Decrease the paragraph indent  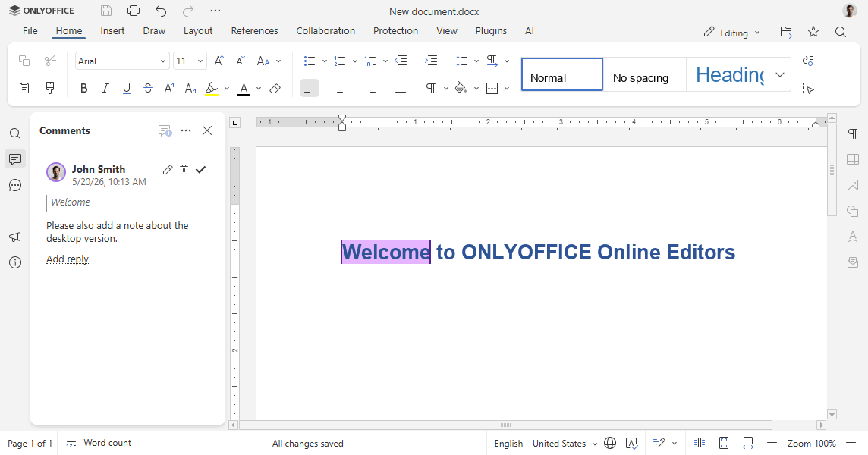pyautogui.click(x=401, y=61)
